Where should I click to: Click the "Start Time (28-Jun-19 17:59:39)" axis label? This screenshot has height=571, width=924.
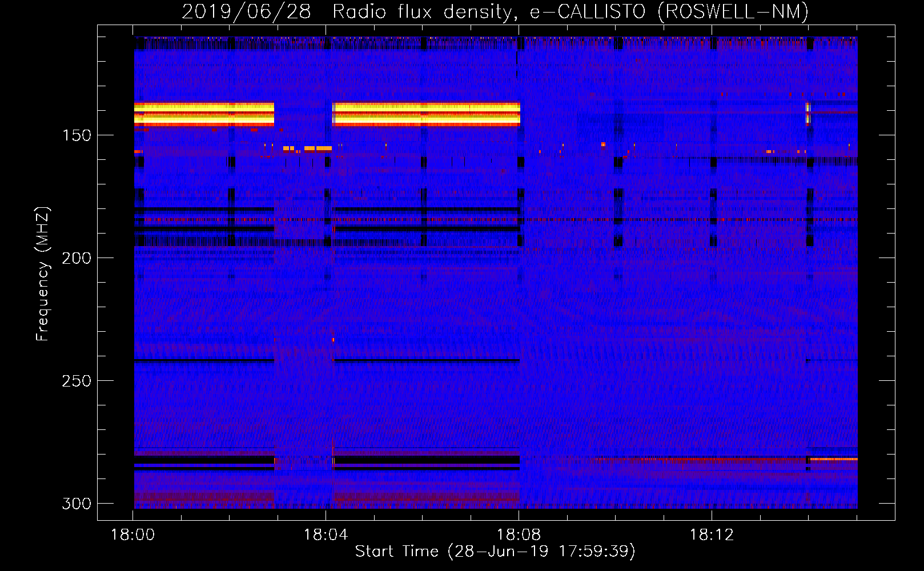tap(495, 552)
